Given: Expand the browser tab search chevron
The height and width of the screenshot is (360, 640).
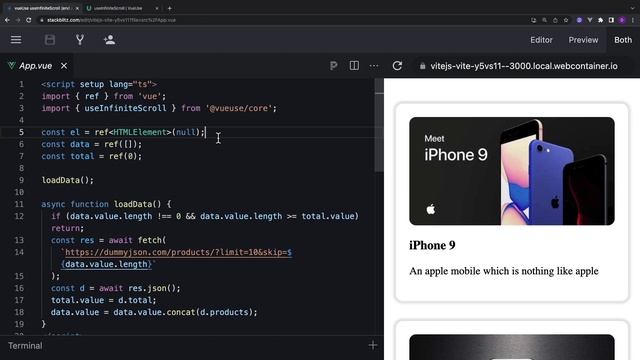Looking at the screenshot, I should point(632,8).
